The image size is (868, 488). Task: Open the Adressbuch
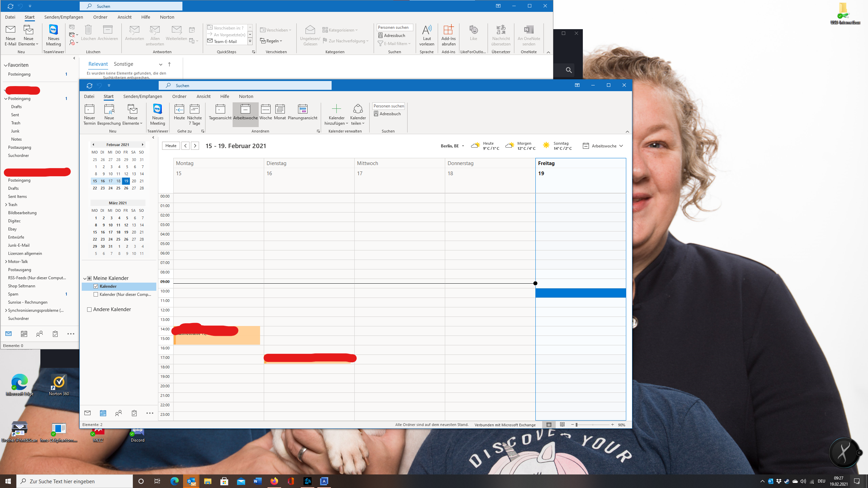point(388,114)
